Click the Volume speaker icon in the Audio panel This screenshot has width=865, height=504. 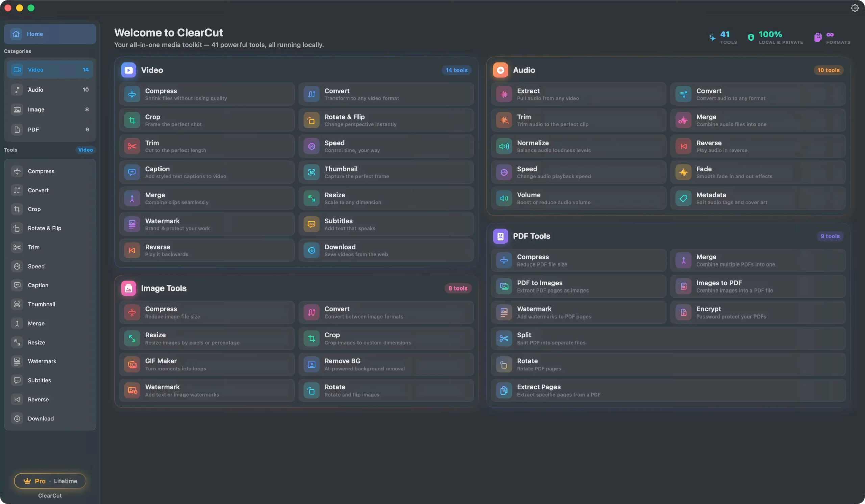pyautogui.click(x=504, y=198)
